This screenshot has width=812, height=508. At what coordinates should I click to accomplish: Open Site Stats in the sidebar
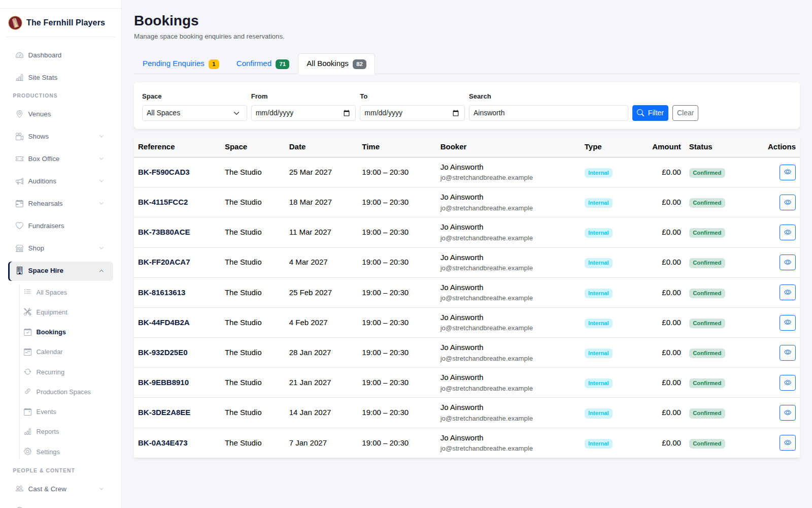click(x=60, y=78)
